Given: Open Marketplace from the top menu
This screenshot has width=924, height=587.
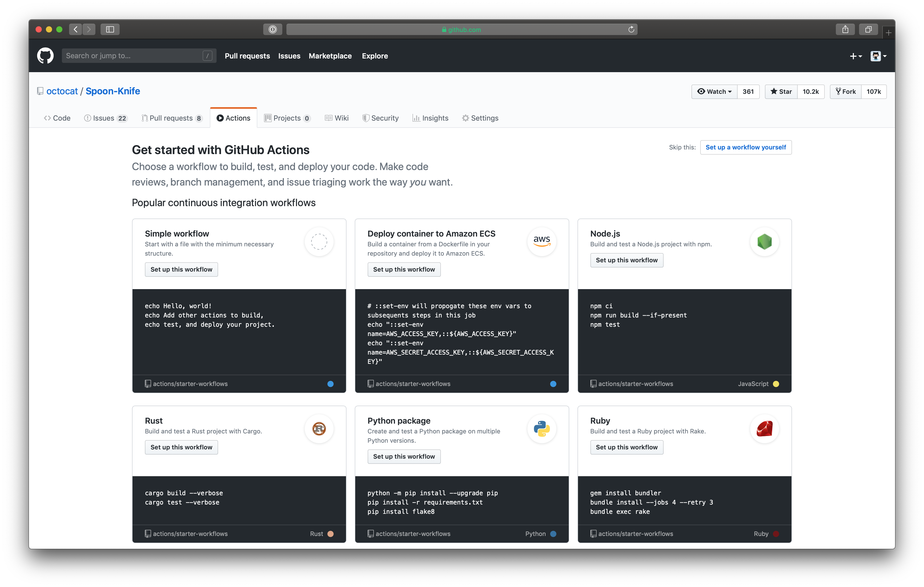Looking at the screenshot, I should click(330, 56).
